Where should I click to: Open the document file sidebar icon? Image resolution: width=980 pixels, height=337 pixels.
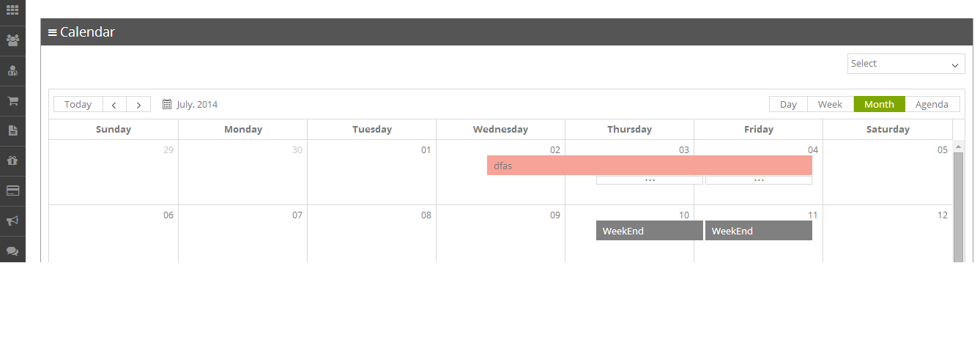coord(12,131)
